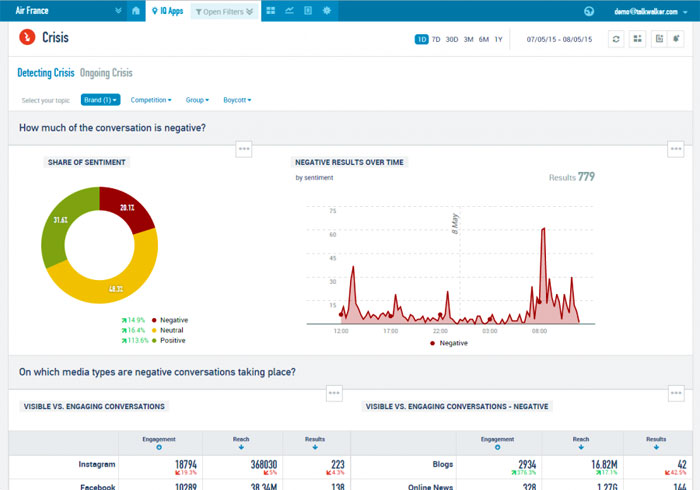Screen dimensions: 700x490
Task: Open the report document icon in top bar
Action: coord(308,11)
